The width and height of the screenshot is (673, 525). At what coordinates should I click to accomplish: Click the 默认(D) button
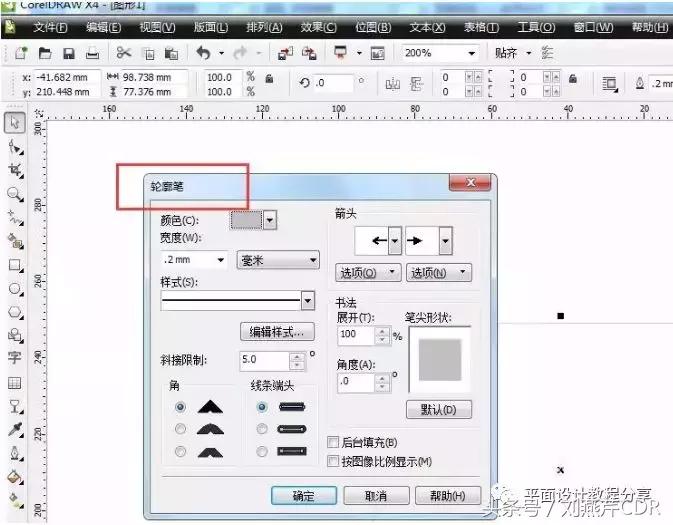439,410
